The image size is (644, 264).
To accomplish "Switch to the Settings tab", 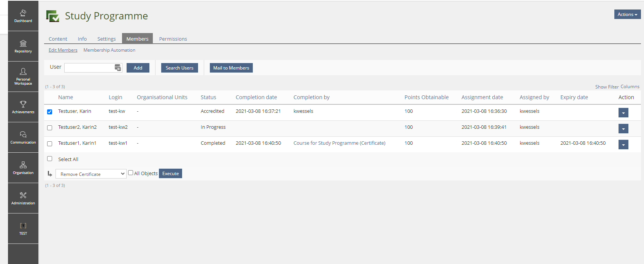I will (x=106, y=39).
